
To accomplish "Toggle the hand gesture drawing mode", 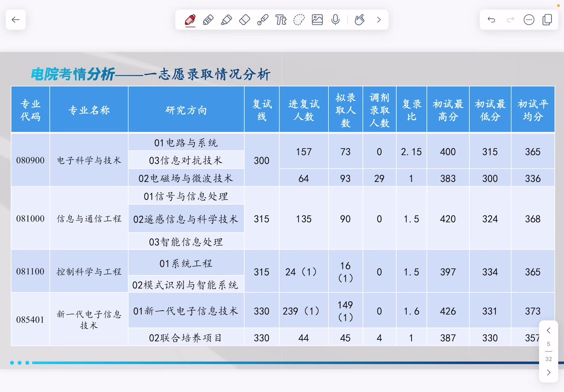I will coord(359,20).
